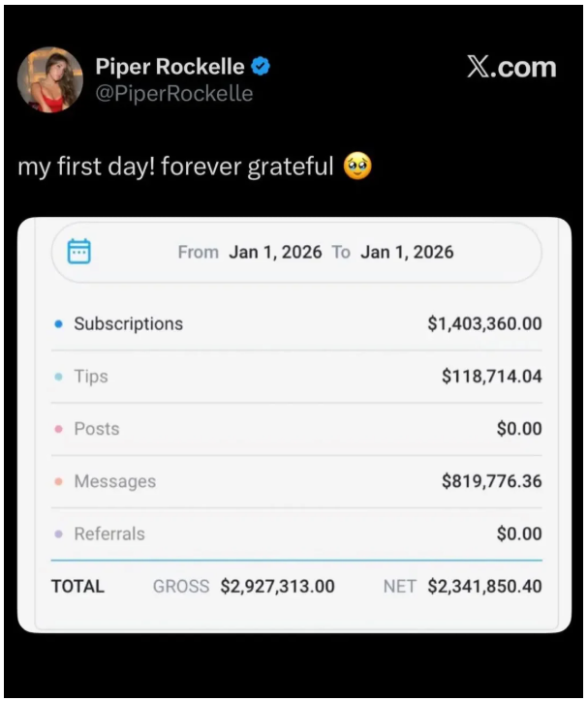The height and width of the screenshot is (701, 588).
Task: Click the Tips row dot marker
Action: point(58,377)
